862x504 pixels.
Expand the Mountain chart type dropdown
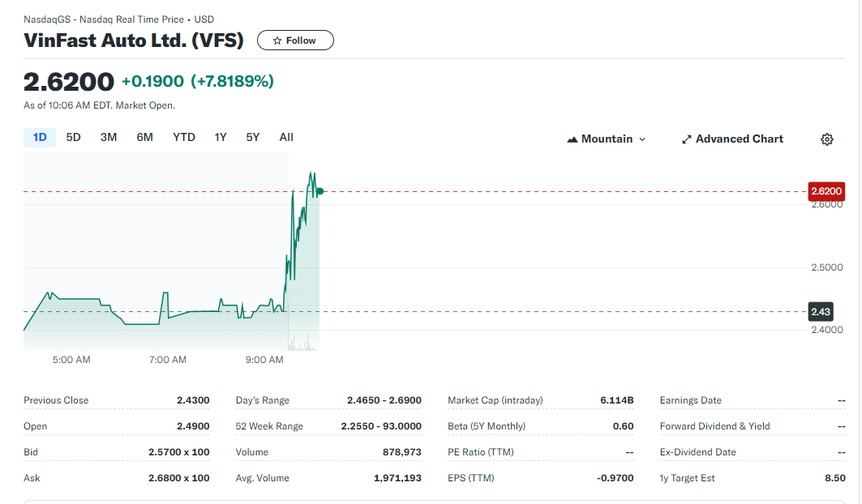click(x=607, y=139)
